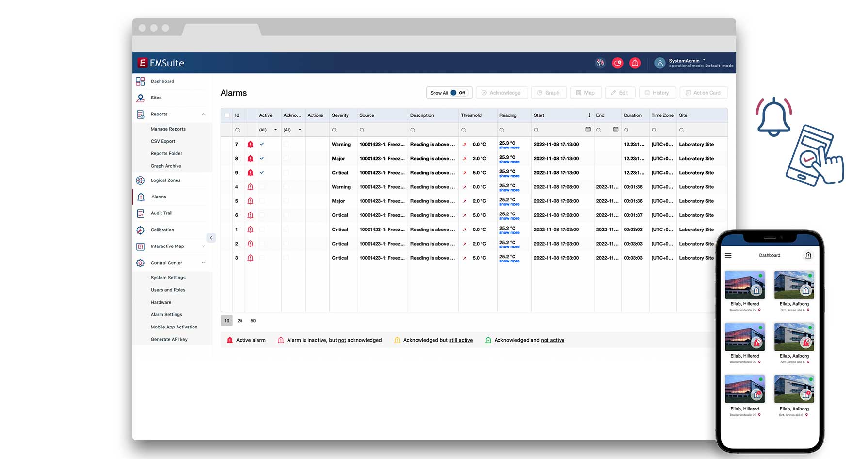The height and width of the screenshot is (459, 868).
Task: Collapse the Reports section chevron
Action: click(203, 115)
